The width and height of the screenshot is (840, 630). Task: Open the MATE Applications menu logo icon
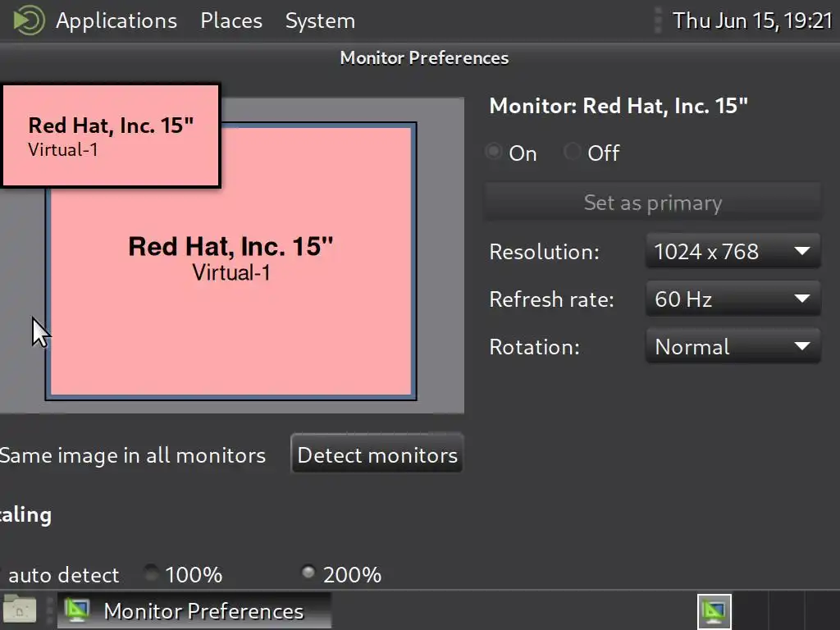click(x=29, y=21)
